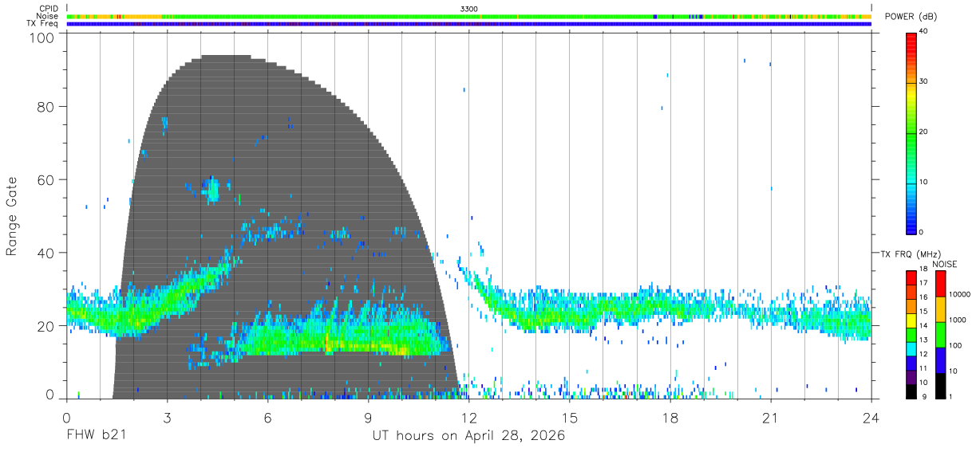
Task: Click the 0 tick on the power colorbar
Action: (922, 232)
